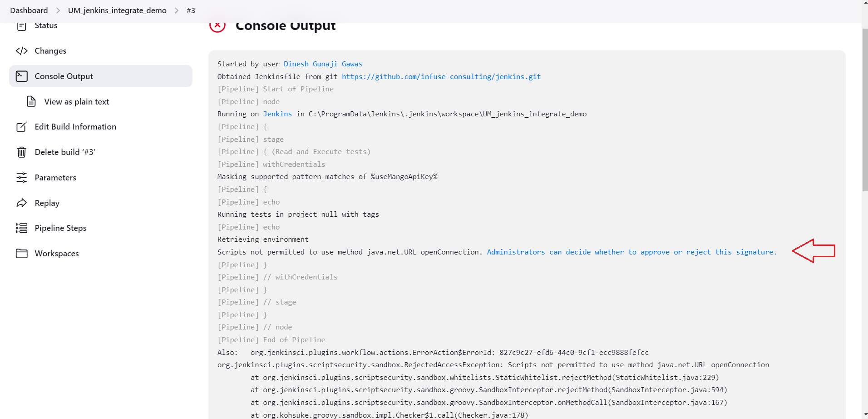Click StaticWhitelist.rejectMethod stack trace line
This screenshot has width=868, height=419.
(485, 378)
